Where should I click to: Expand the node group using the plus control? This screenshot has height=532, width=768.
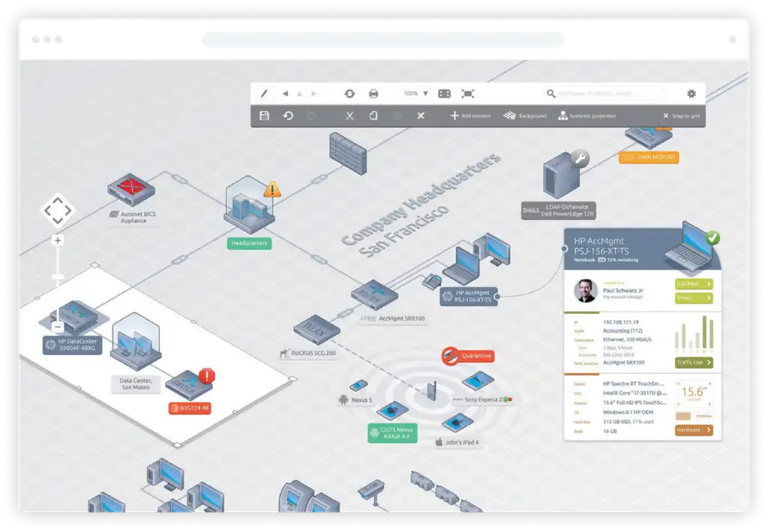tap(57, 240)
